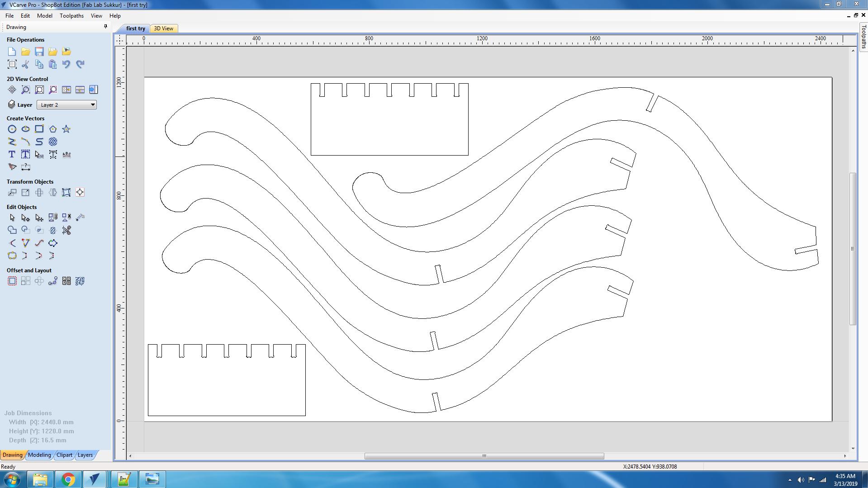Open the Job Setup dimensions icon

click(x=12, y=64)
